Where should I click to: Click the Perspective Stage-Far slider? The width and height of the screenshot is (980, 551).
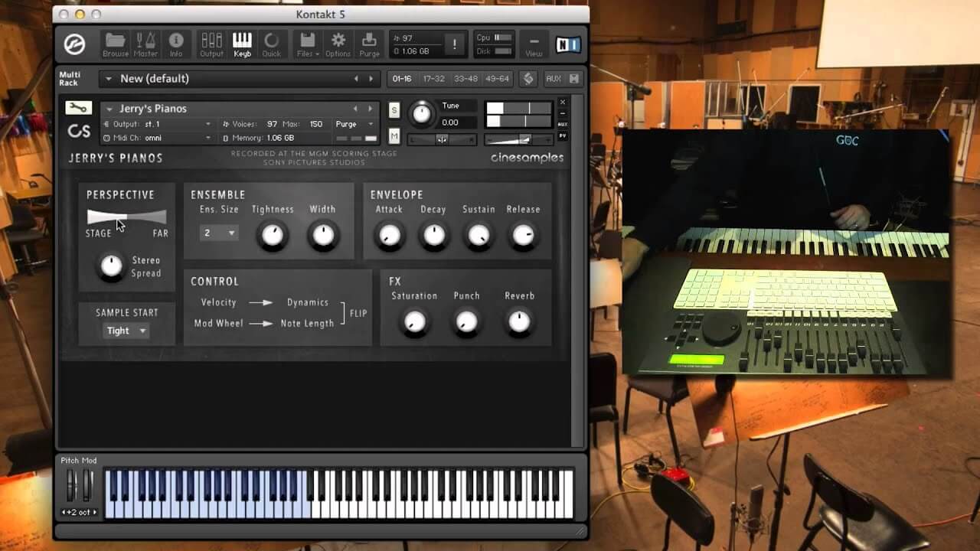coord(126,217)
